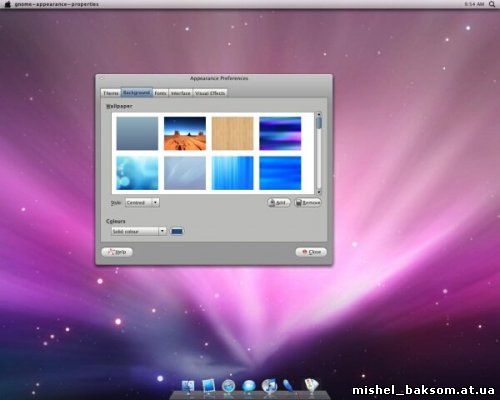Screen dimensions: 500x400
Task: Click the Help button
Action: point(117,252)
